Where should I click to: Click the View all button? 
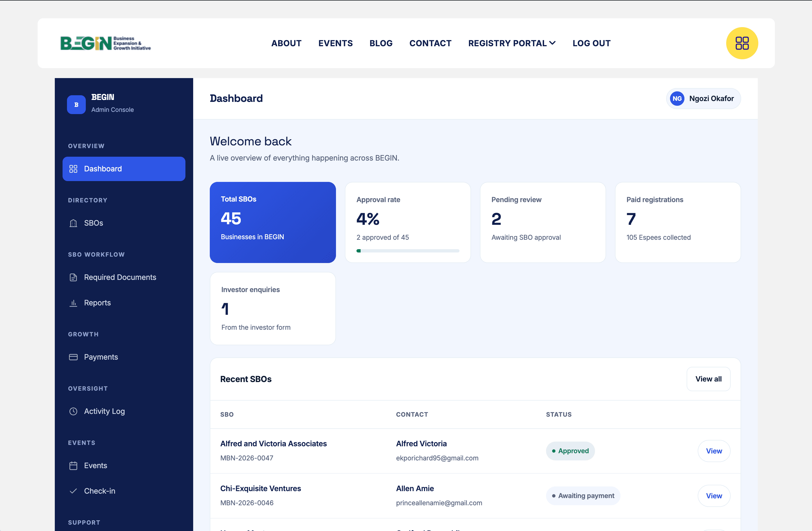(x=708, y=379)
